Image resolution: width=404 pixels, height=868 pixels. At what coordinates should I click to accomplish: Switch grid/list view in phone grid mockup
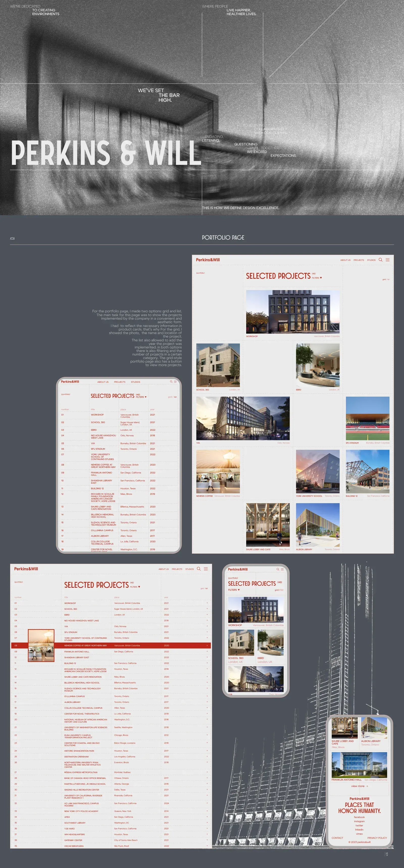point(279,590)
